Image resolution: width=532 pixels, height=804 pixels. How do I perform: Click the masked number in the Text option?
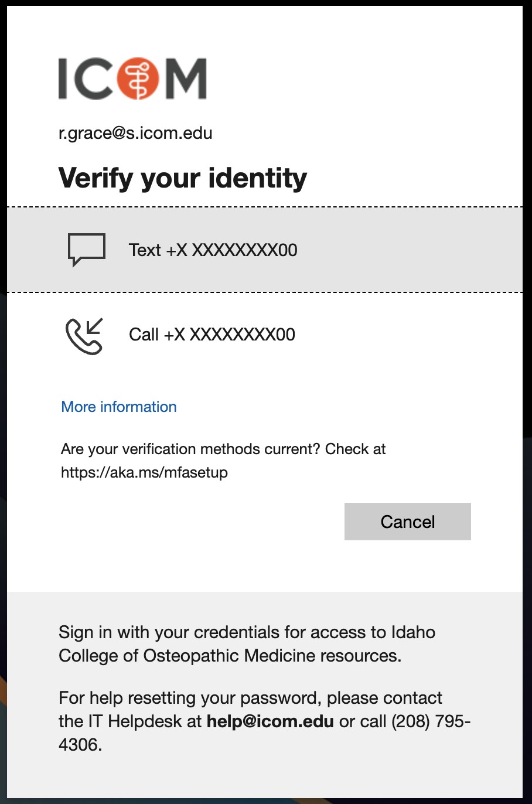pyautogui.click(x=232, y=250)
